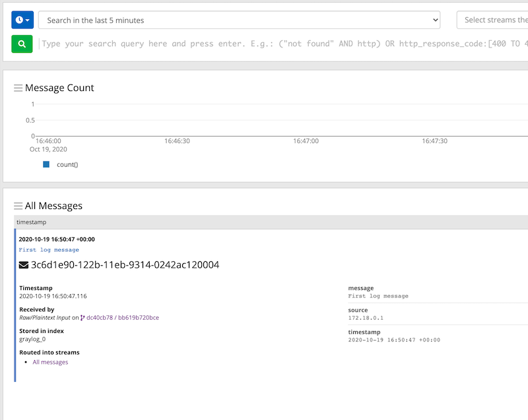Open the dc40cb78 node link
This screenshot has height=420, width=528.
[100, 317]
